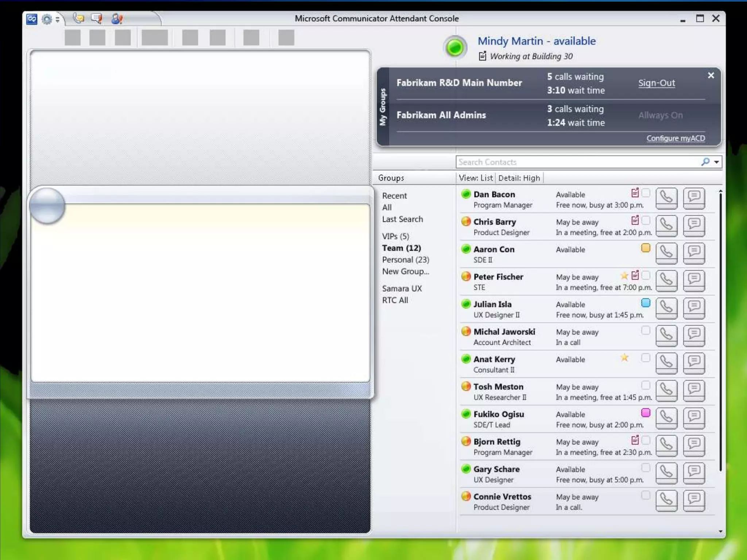Open missed conversations chat-bubble icon
This screenshot has height=560, width=747.
click(x=97, y=18)
